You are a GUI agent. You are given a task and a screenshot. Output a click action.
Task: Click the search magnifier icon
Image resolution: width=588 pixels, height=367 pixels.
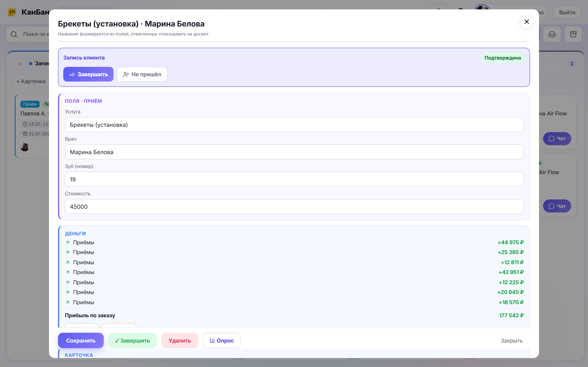pyautogui.click(x=14, y=34)
